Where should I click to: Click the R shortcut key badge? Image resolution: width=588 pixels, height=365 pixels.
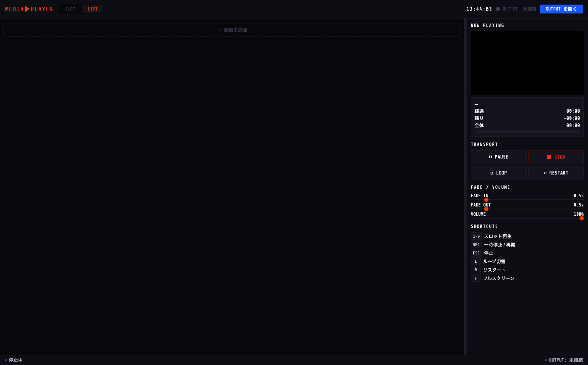pyautogui.click(x=476, y=270)
